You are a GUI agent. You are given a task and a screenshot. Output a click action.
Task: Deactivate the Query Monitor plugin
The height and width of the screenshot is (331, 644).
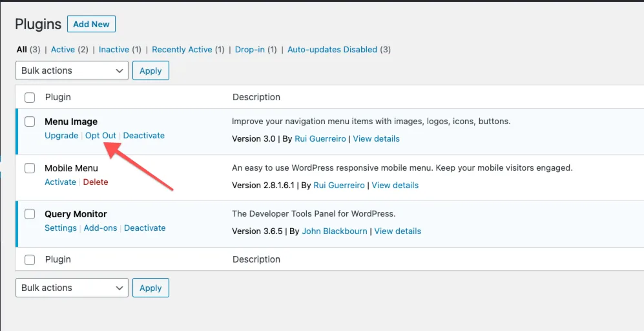145,228
